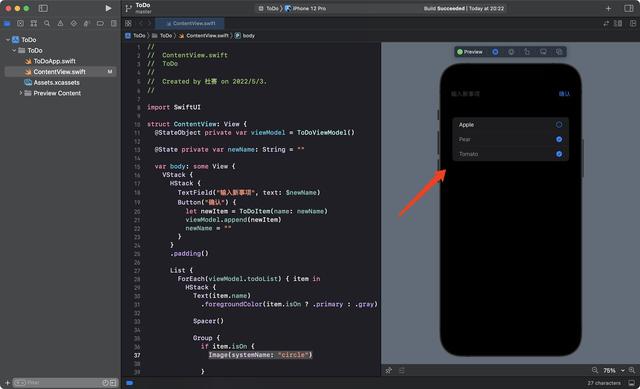
Task: Run the ToDo project
Action: tap(108, 8)
